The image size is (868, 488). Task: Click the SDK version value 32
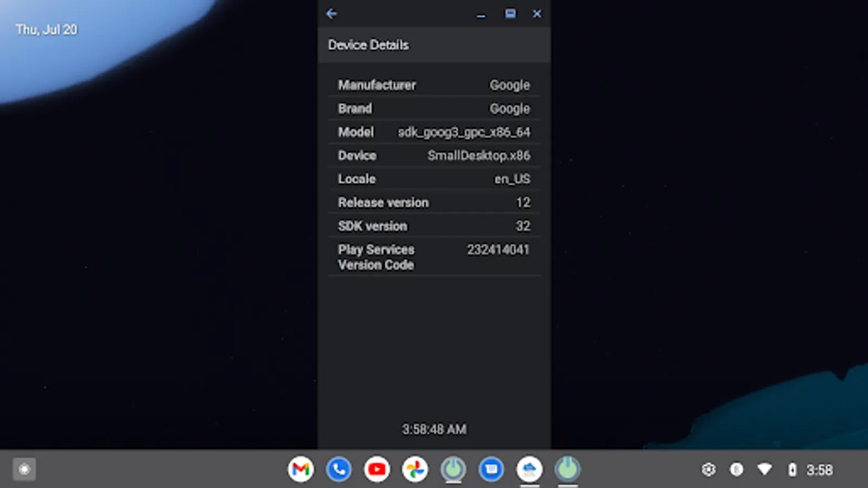click(x=523, y=226)
